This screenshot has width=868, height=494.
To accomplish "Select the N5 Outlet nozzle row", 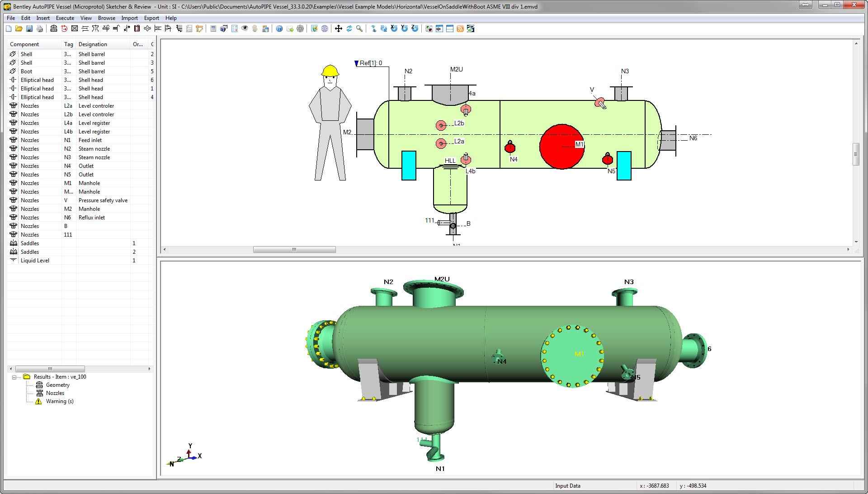I will (x=80, y=175).
